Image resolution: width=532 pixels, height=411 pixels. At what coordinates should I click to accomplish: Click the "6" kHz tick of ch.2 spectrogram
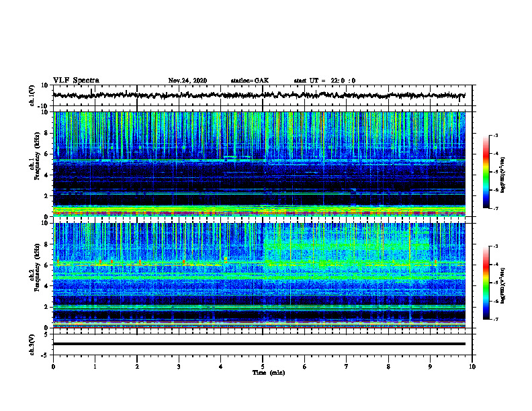[46, 265]
